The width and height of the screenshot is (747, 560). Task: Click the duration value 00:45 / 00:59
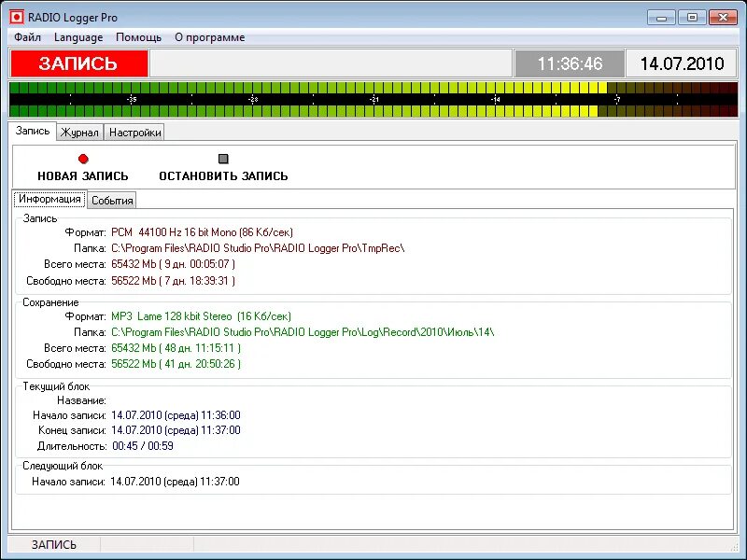pyautogui.click(x=143, y=446)
